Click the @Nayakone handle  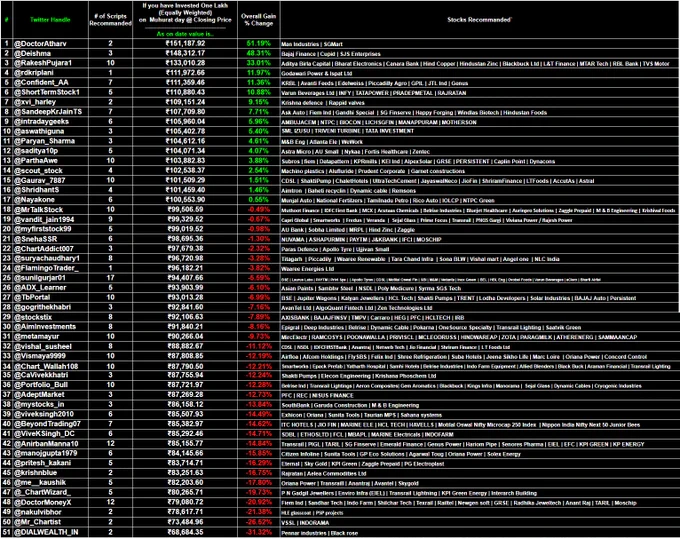point(34,199)
